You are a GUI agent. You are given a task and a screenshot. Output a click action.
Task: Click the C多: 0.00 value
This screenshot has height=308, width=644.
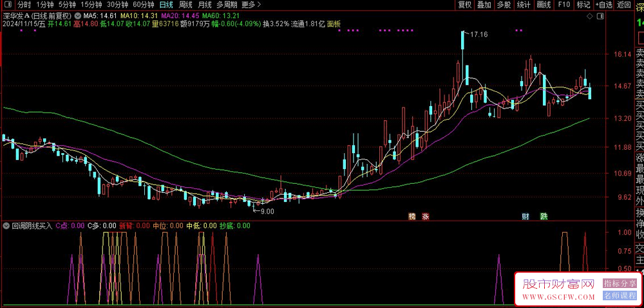[102, 226]
